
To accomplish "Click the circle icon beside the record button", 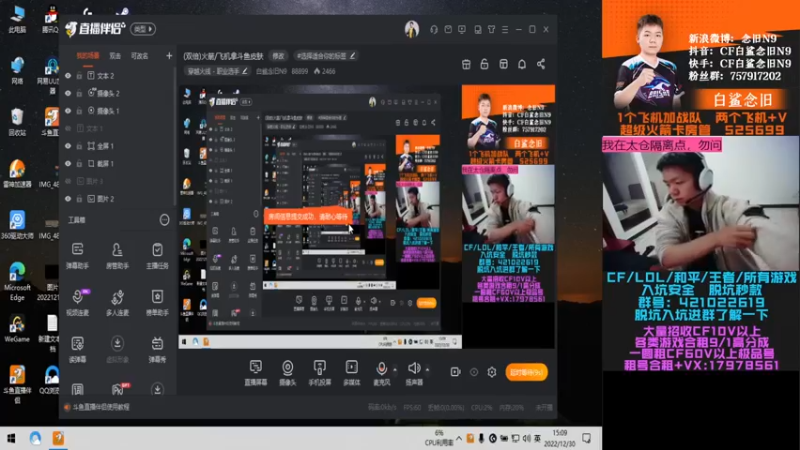I will [x=474, y=372].
